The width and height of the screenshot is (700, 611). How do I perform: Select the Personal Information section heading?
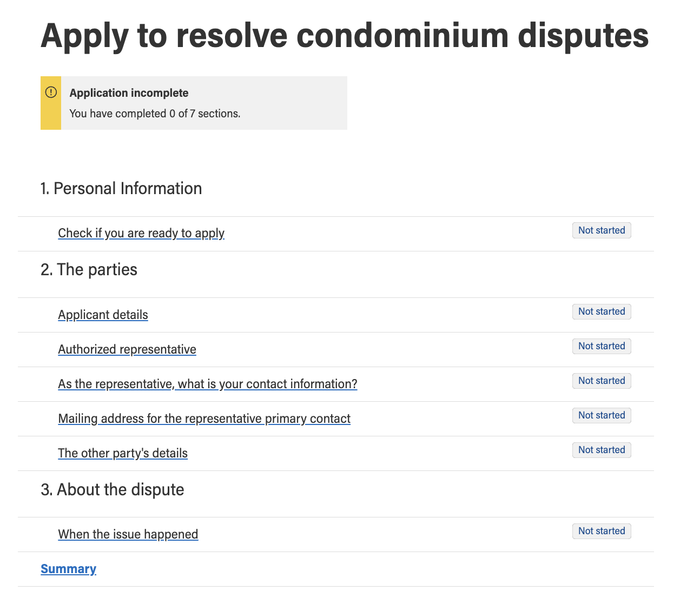coord(121,188)
